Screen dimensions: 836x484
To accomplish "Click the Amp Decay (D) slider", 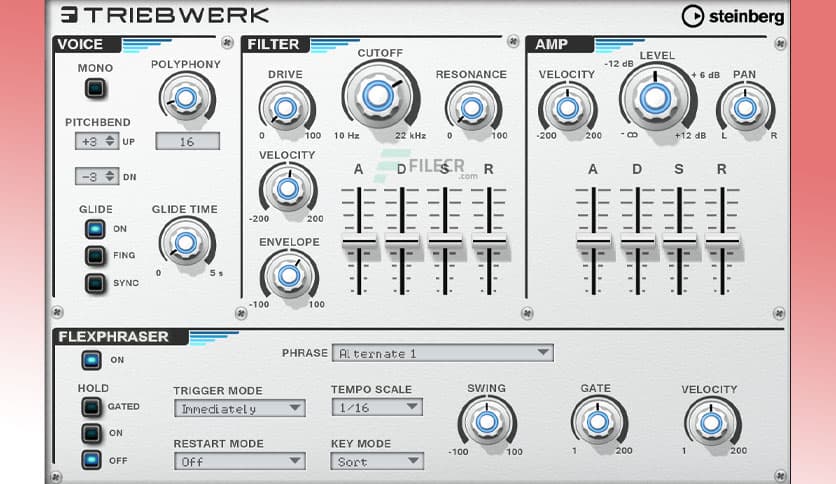I will (637, 241).
